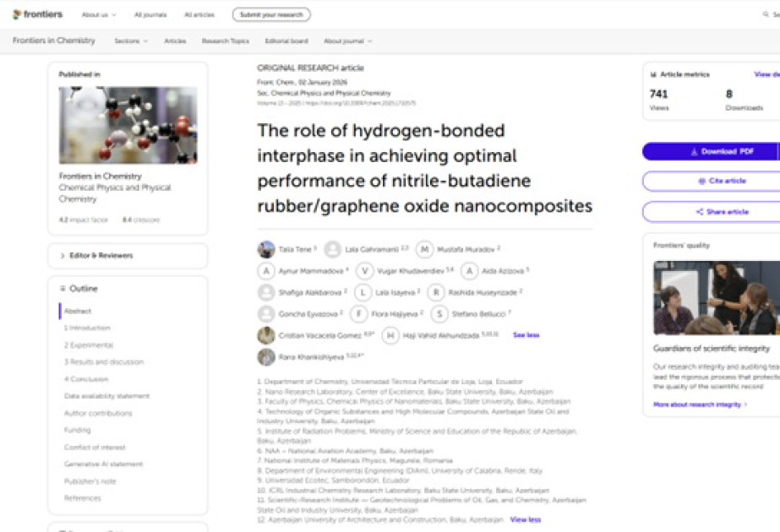Screen dimensions: 780x532
Task: Click Shafiga Alakbarova avatar icon
Action: coord(266,292)
